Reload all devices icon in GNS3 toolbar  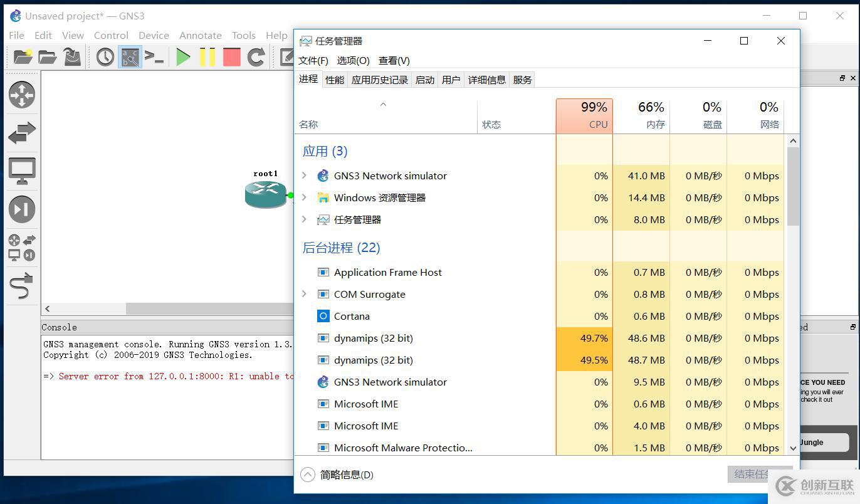[256, 57]
